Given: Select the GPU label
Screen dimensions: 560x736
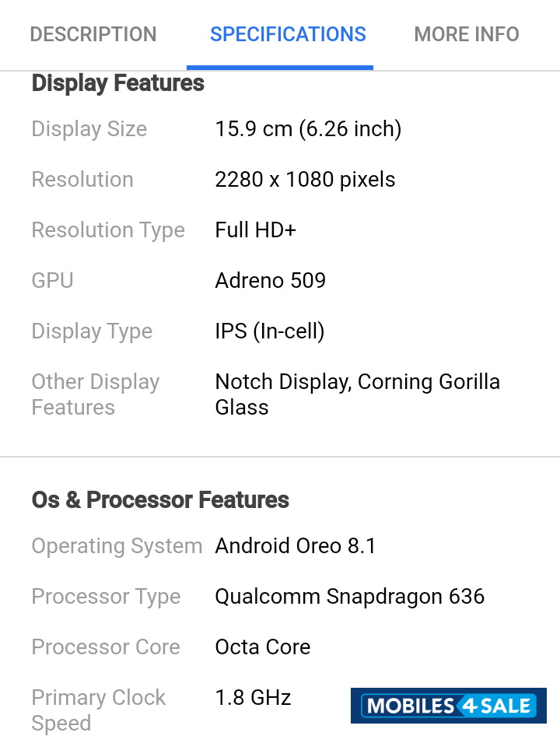Looking at the screenshot, I should click(52, 280).
